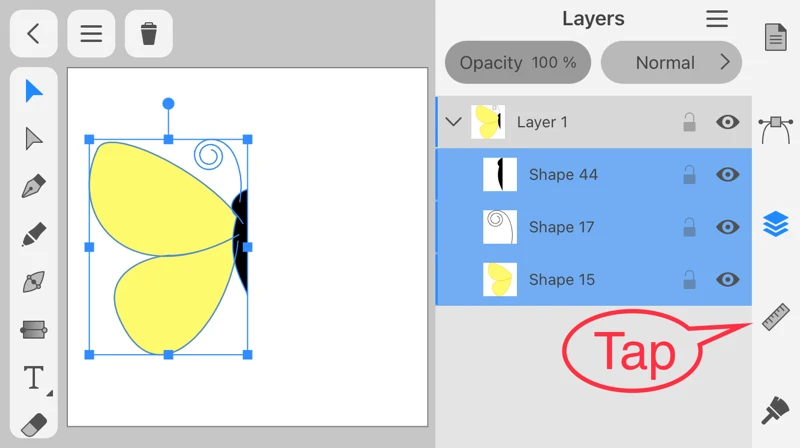Toggle visibility of Shape 17

[728, 227]
